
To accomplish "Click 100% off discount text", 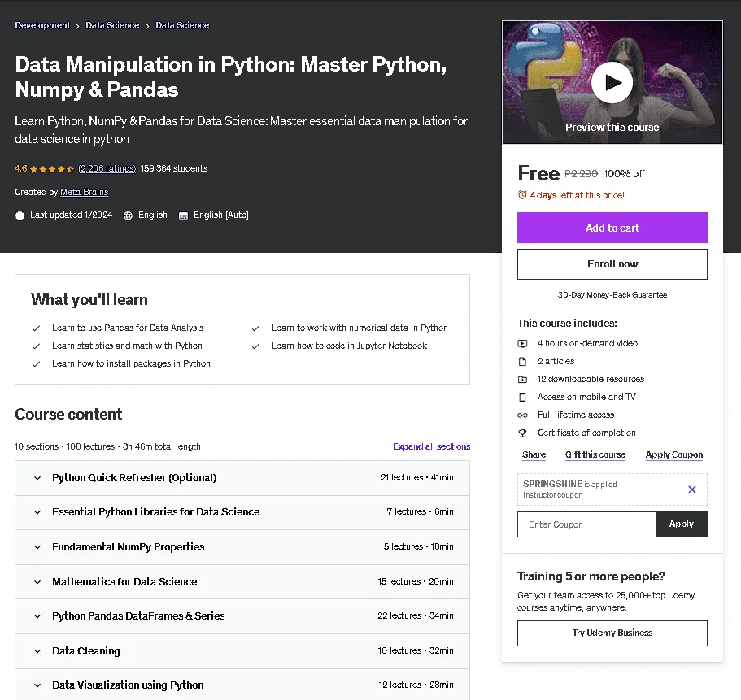I will tap(624, 174).
